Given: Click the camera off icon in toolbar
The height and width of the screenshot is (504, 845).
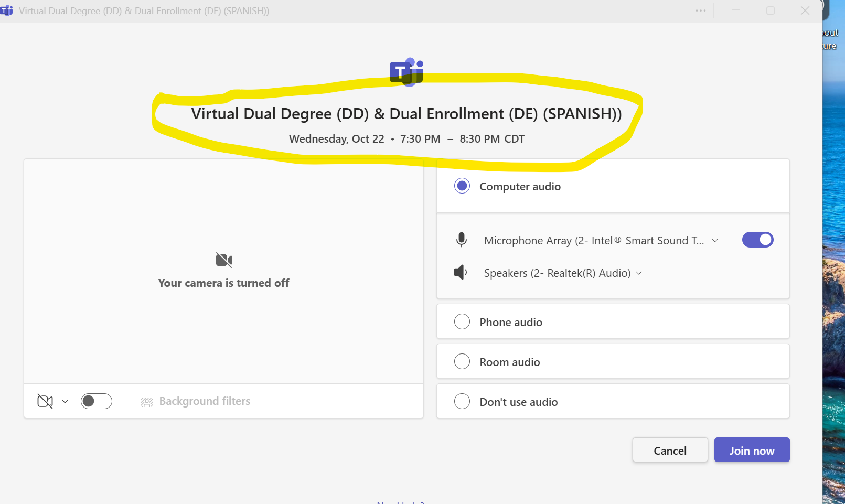Looking at the screenshot, I should click(x=45, y=401).
